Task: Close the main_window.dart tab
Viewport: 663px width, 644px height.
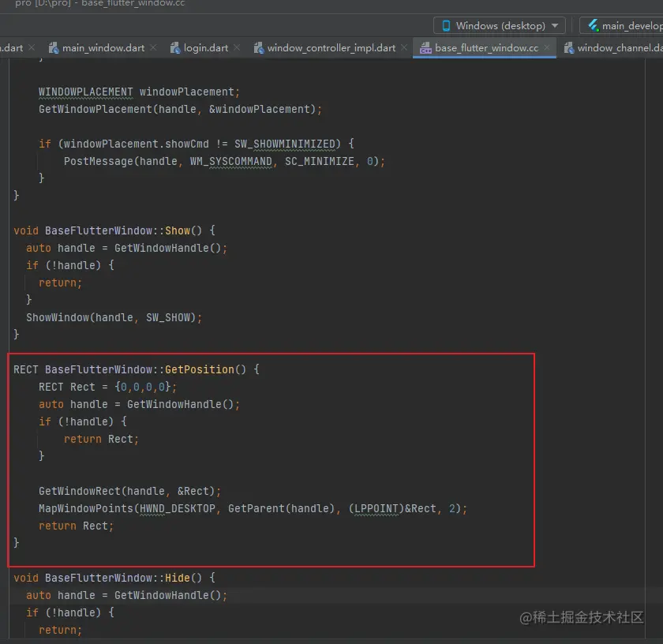Action: pos(153,48)
